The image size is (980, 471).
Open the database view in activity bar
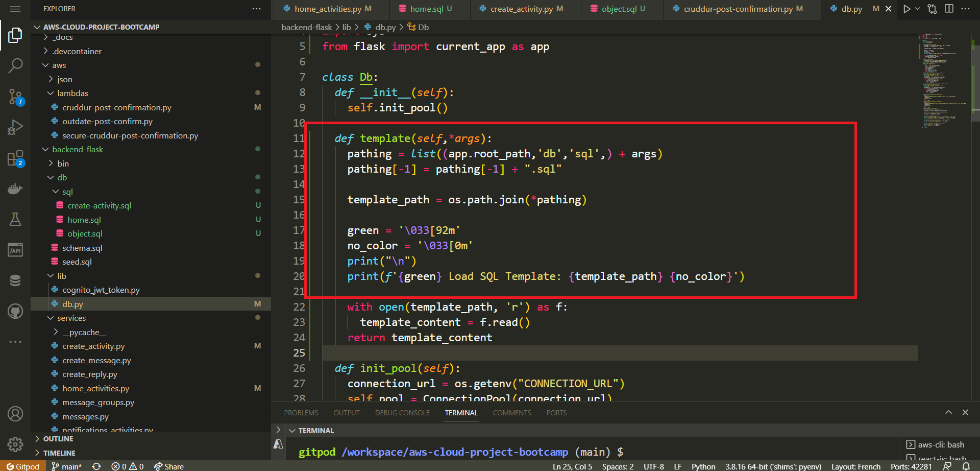click(x=15, y=280)
